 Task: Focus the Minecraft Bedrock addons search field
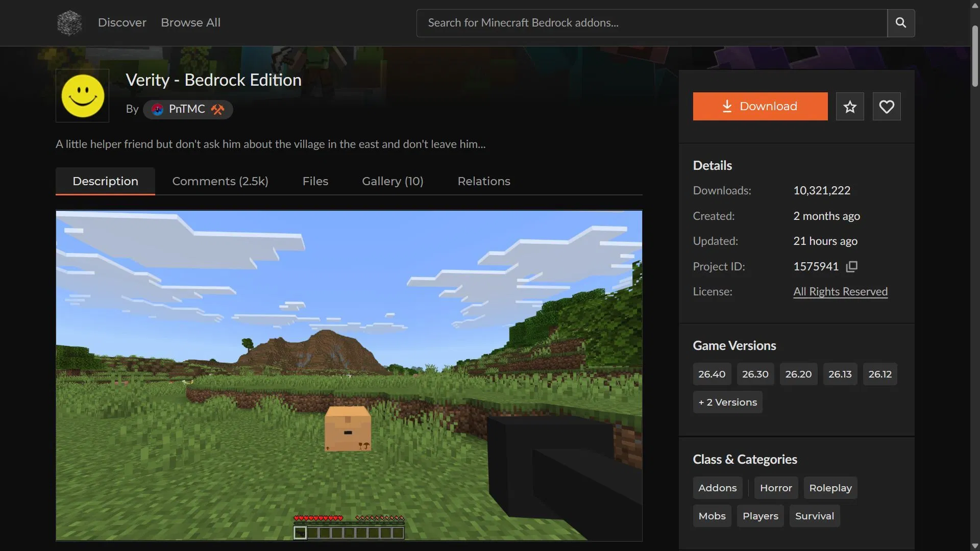pyautogui.click(x=652, y=23)
